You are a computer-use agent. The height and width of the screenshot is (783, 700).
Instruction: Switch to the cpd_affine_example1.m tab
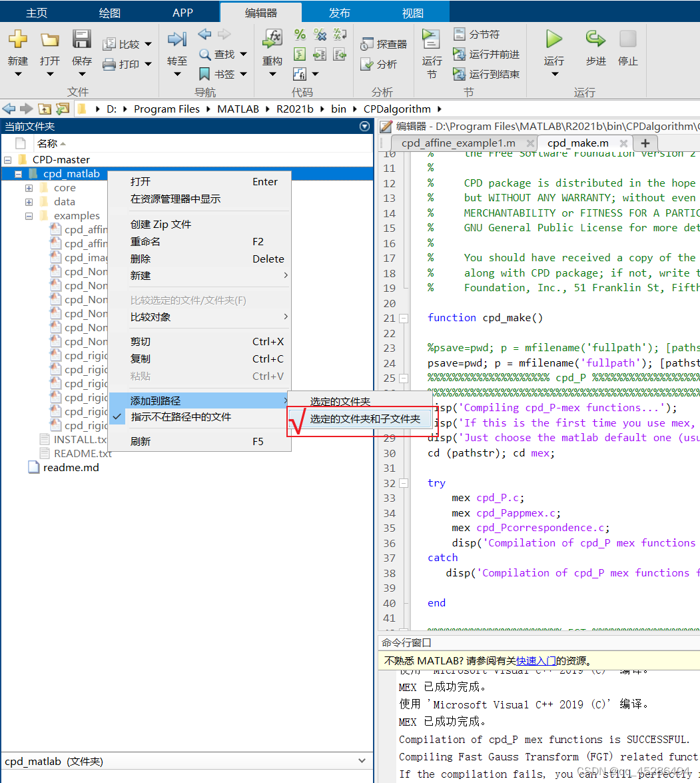click(x=460, y=143)
